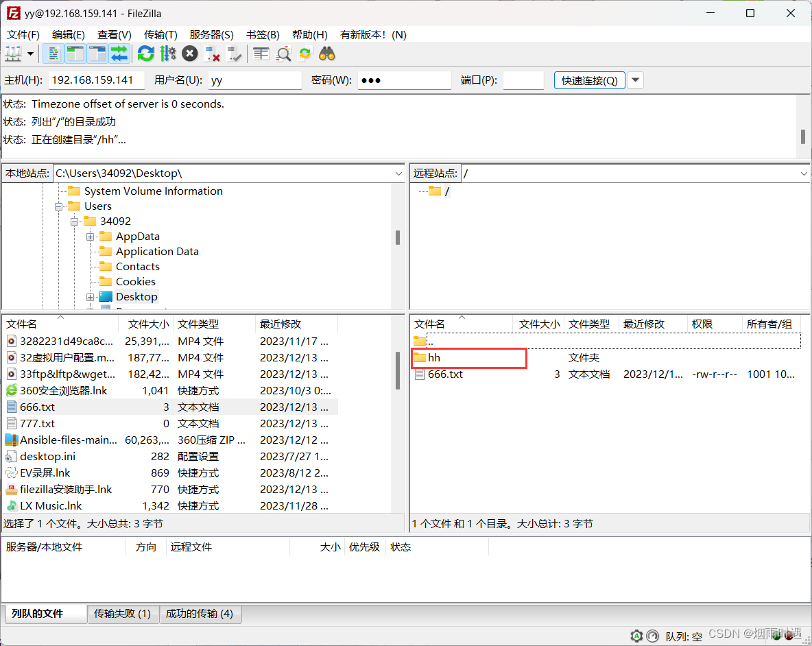This screenshot has height=646, width=812.
Task: Collapse the Users tree node
Action: [x=58, y=206]
